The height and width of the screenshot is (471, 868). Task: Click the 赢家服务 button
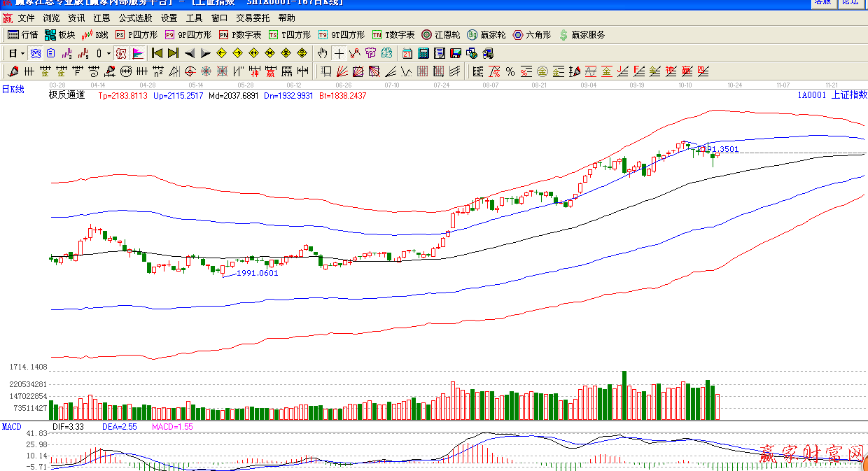point(581,34)
